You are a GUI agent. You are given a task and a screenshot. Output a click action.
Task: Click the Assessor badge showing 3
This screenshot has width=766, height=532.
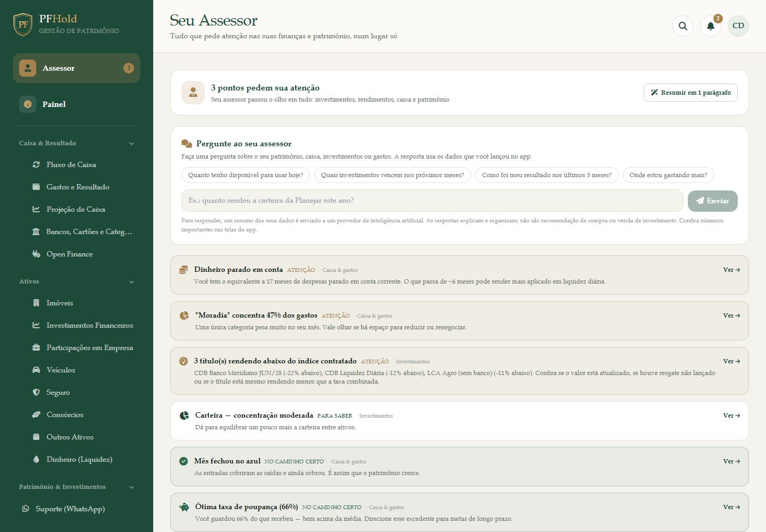129,68
